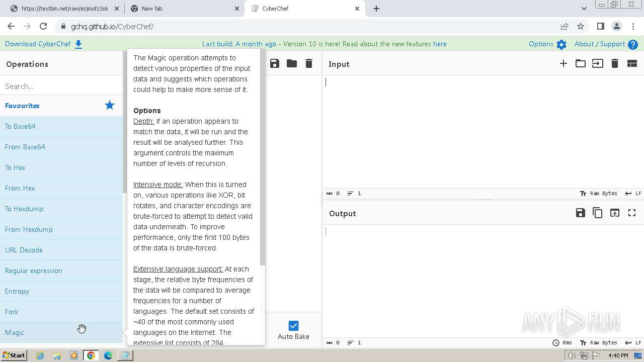Open file as input icon
This screenshot has width=644, height=362.
coord(598,63)
